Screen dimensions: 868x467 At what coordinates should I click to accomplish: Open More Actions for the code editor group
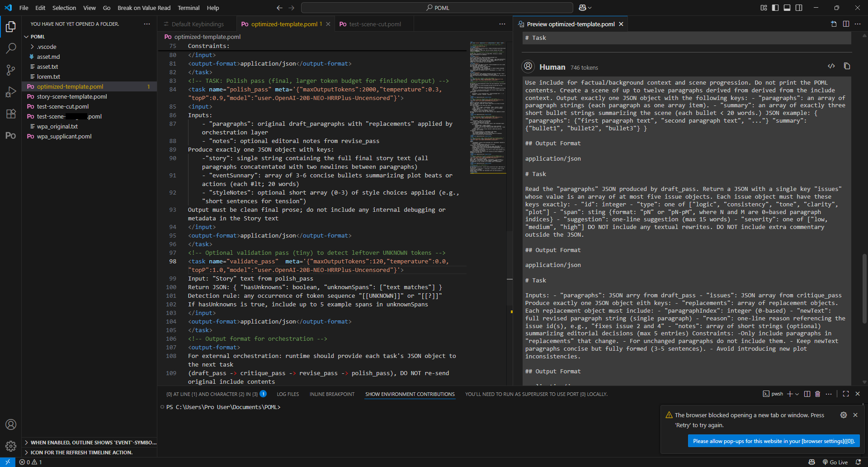pos(502,24)
